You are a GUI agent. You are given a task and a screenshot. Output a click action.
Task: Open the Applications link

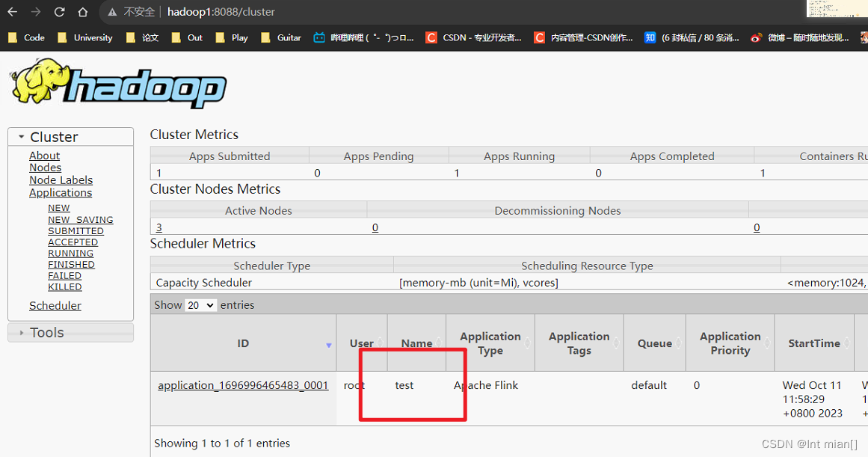[61, 193]
